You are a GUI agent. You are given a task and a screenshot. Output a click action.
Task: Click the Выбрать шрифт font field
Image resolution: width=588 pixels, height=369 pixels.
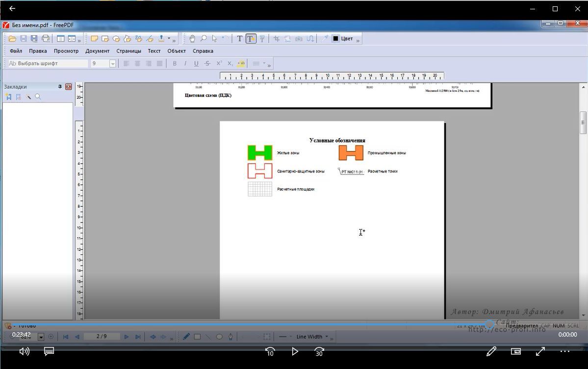48,63
